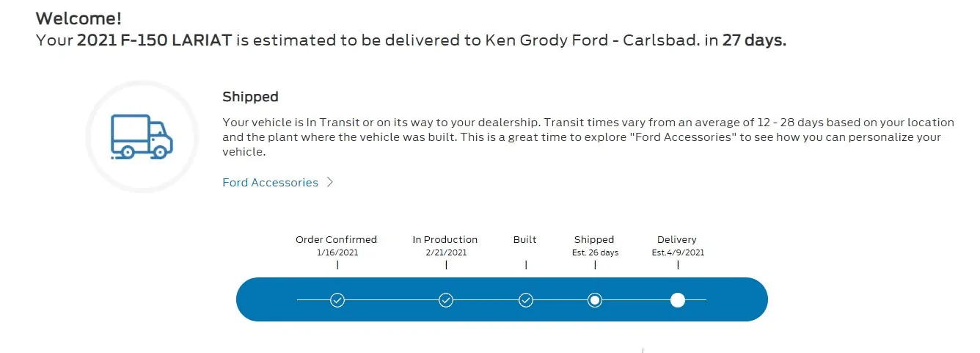
Task: Select the Delivery end-point marker
Action: click(x=678, y=299)
